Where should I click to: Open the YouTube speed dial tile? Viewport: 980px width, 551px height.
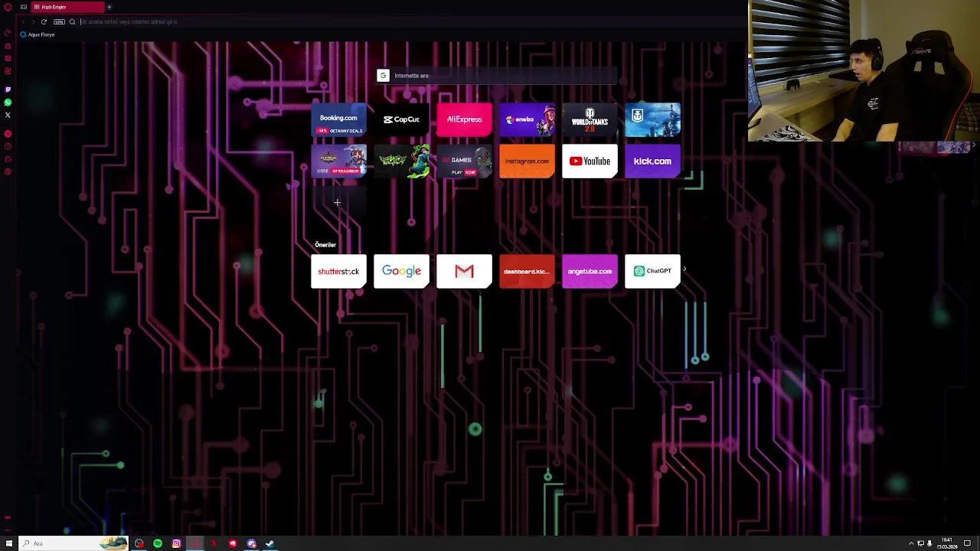[590, 161]
